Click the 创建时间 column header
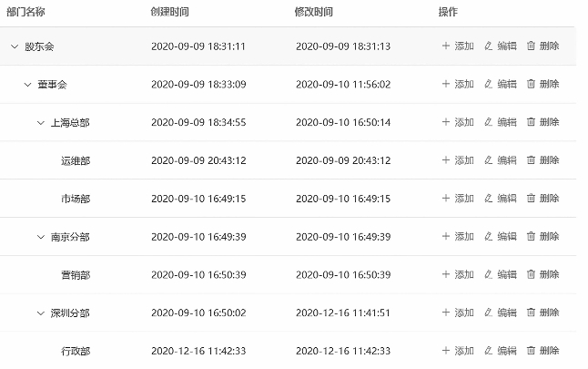This screenshot has height=369, width=588. [169, 12]
